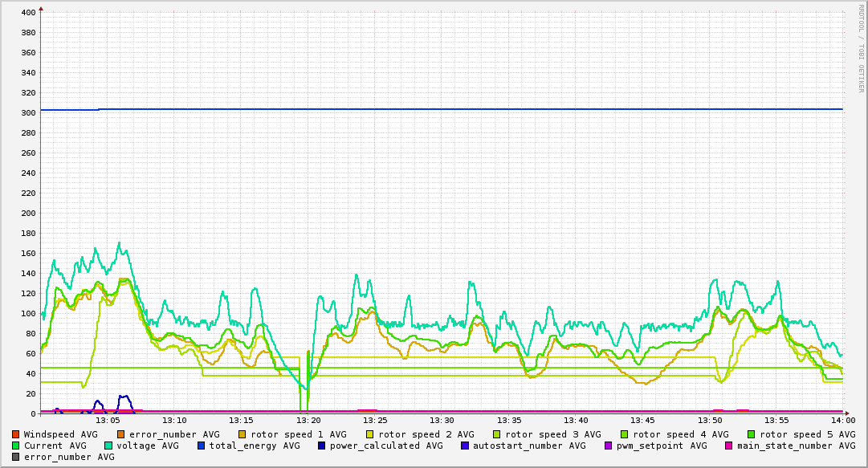Click the 13:20 time axis label
Image resolution: width=868 pixels, height=468 pixels.
[309, 421]
